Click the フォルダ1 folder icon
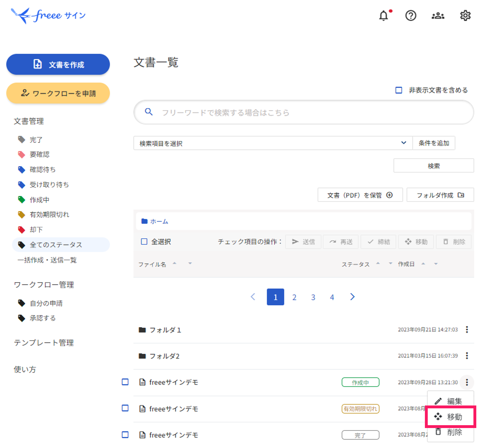The image size is (482, 448). pos(142,330)
